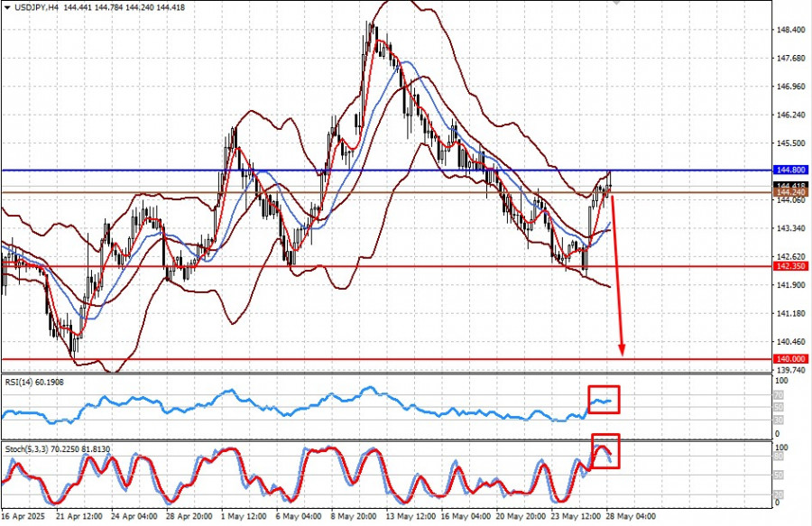Viewport: 812px width, 526px height.
Task: Click the 16 May 04:00 time label
Action: [x=466, y=517]
